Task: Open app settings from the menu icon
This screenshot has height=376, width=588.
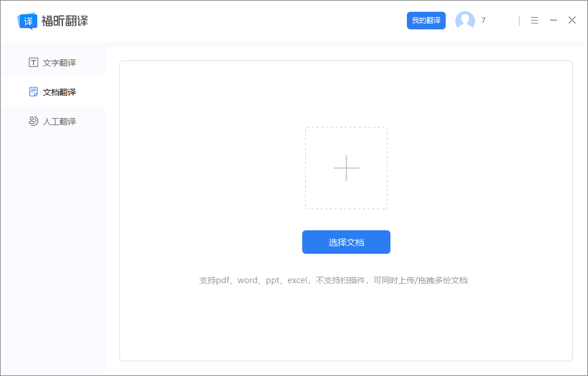Action: point(534,20)
